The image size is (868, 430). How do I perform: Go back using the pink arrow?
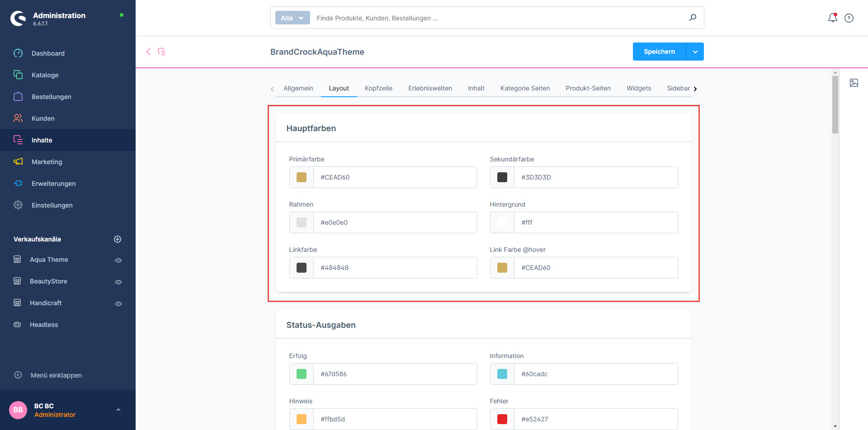coord(148,52)
